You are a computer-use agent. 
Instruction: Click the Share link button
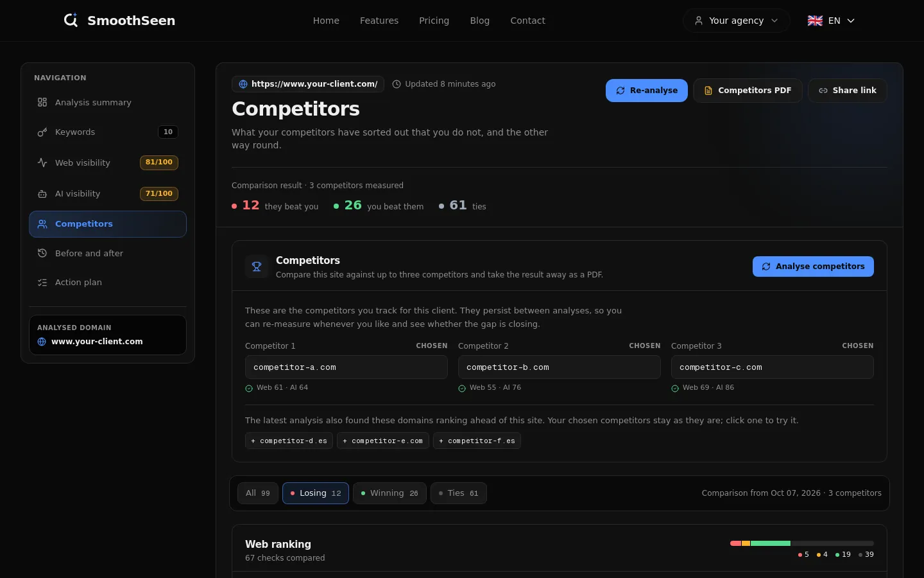click(848, 91)
